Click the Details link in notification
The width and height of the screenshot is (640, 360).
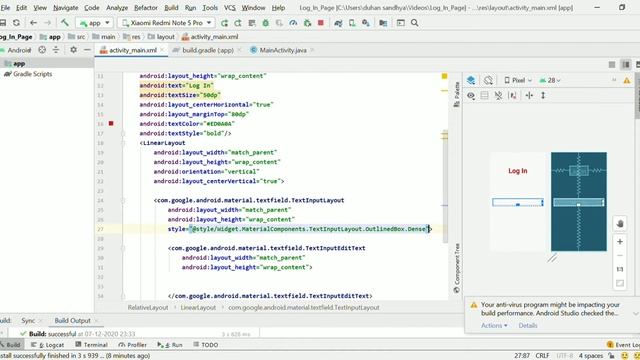coord(528,325)
